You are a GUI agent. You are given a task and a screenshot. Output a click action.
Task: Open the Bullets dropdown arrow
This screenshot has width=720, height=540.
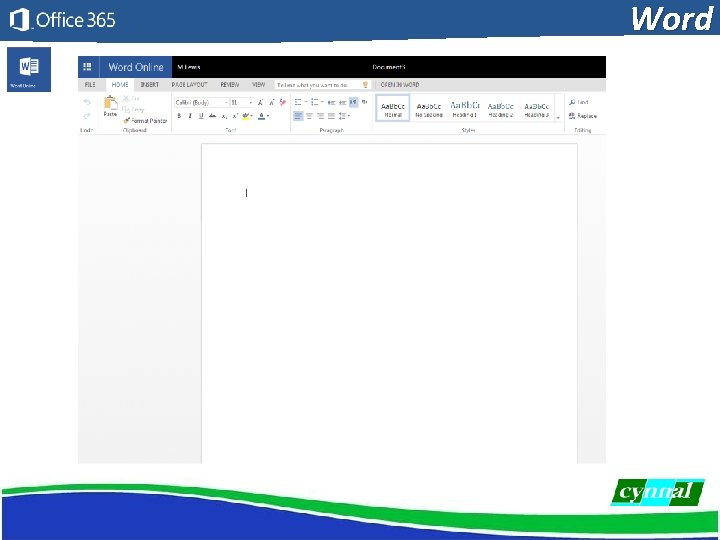pyautogui.click(x=306, y=102)
